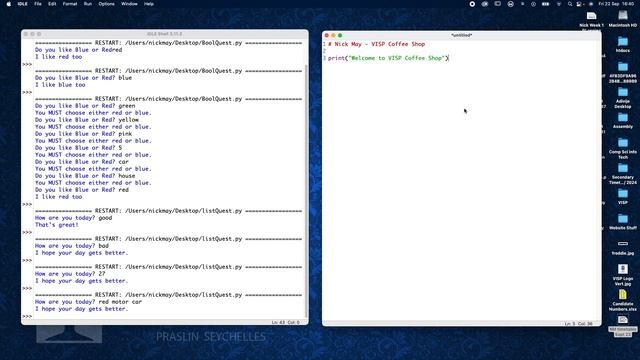The width and height of the screenshot is (640, 360).
Task: Open the Window menu
Action: [129, 4]
